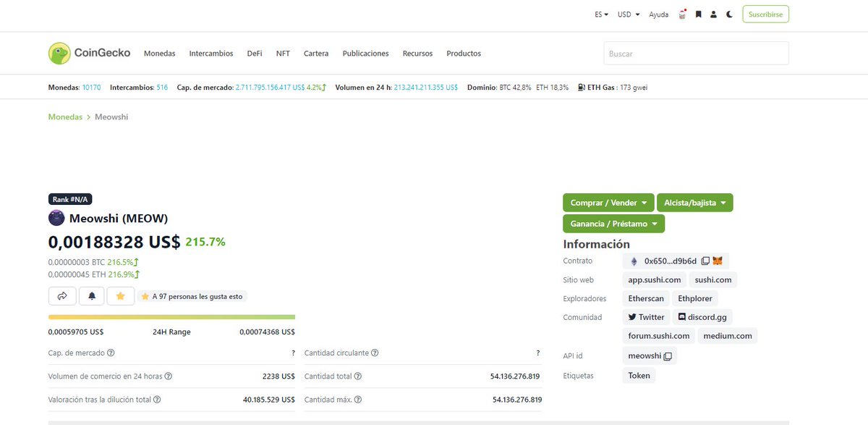868x425 pixels.
Task: Open the Ethplorer explorer link
Action: pyautogui.click(x=695, y=298)
